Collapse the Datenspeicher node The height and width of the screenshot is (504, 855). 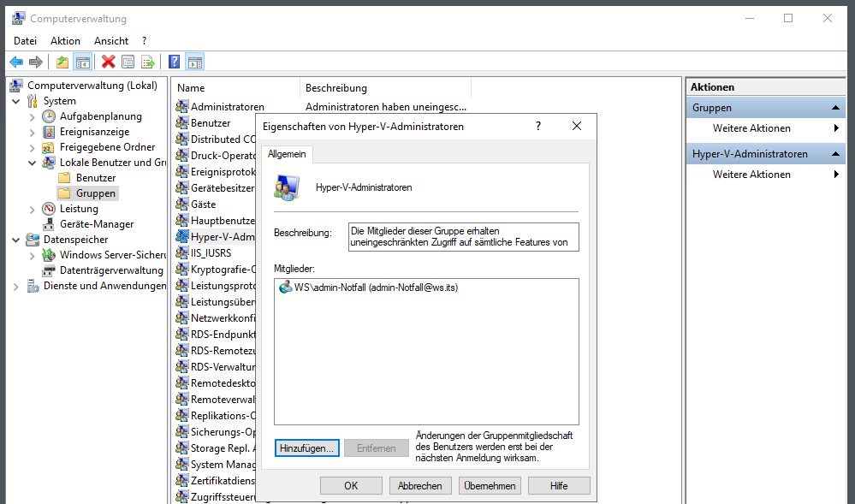tap(15, 240)
